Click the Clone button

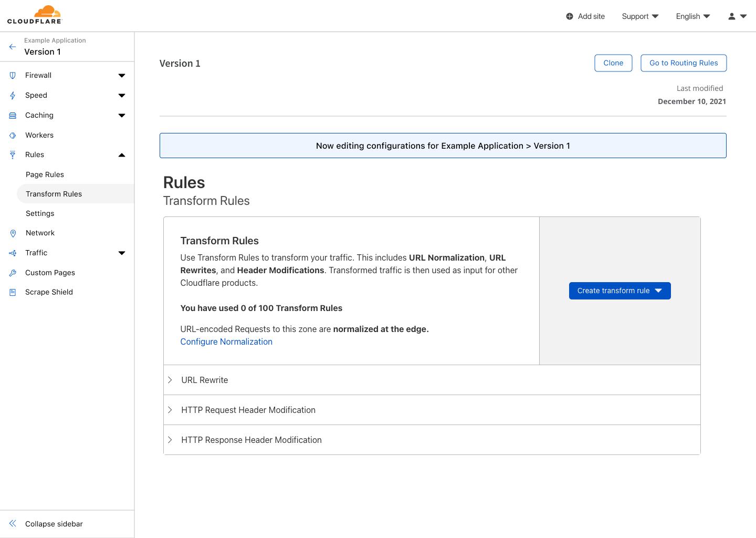[613, 63]
